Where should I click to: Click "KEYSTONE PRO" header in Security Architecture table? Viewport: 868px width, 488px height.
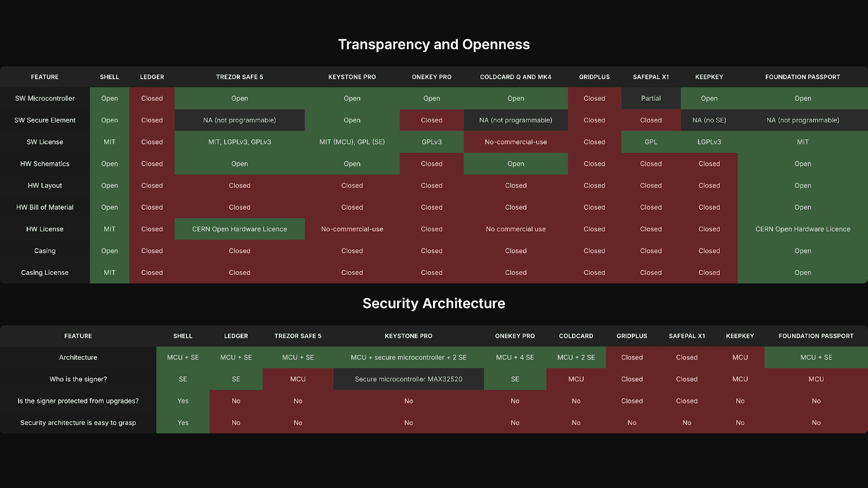[x=408, y=336]
